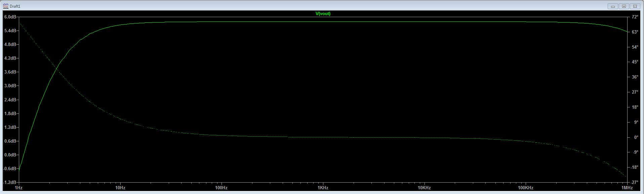Click the 1Hz frequency axis label
This screenshot has height=194, width=644.
[18, 188]
